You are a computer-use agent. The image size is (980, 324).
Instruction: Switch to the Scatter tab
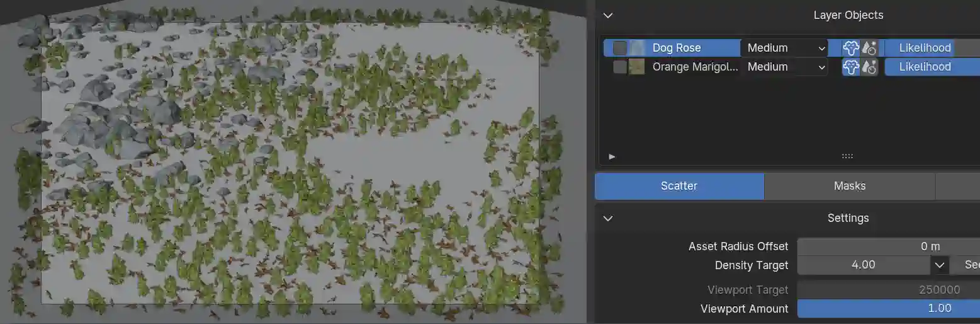pos(679,186)
